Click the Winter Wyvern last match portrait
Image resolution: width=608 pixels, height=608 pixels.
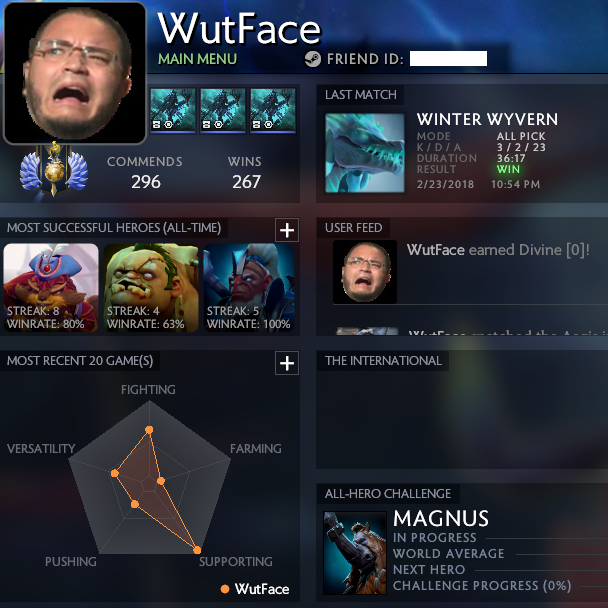(364, 153)
